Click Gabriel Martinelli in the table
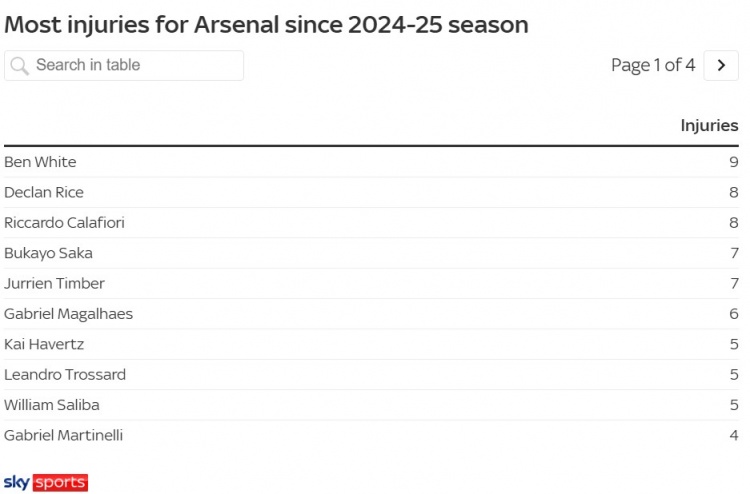 point(64,435)
